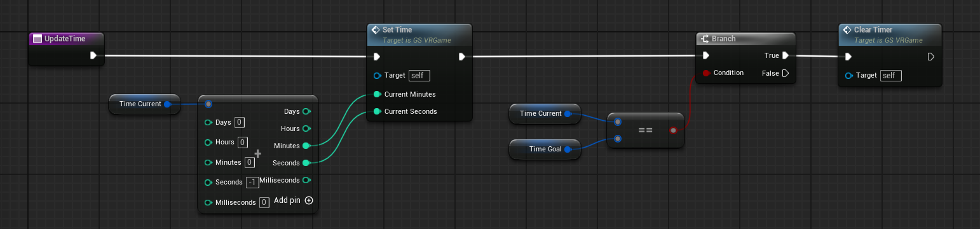Click the Clear Timer Target self field
The image size is (980, 229).
tap(890, 76)
